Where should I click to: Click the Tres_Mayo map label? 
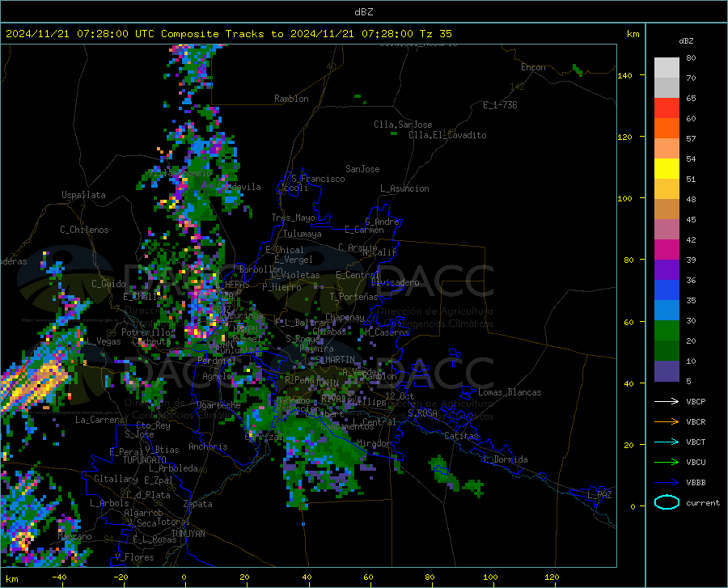[x=293, y=218]
